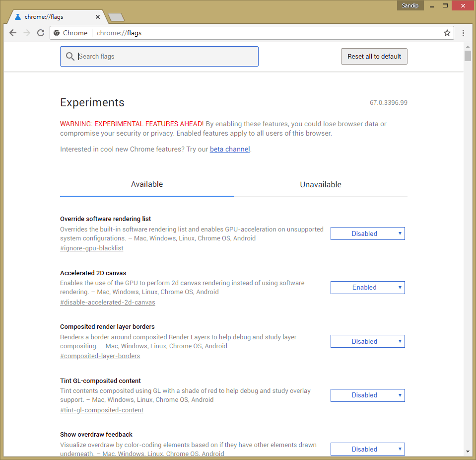Image resolution: width=476 pixels, height=460 pixels.
Task: Open the Accelerated 2D canvas Enabled dropdown
Action: pos(368,288)
